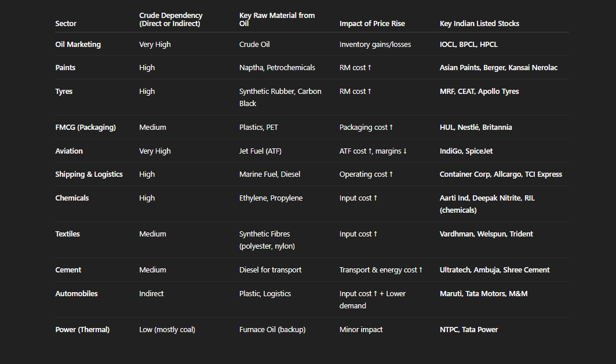Click the Oil Marketing sector cell

[78, 45]
